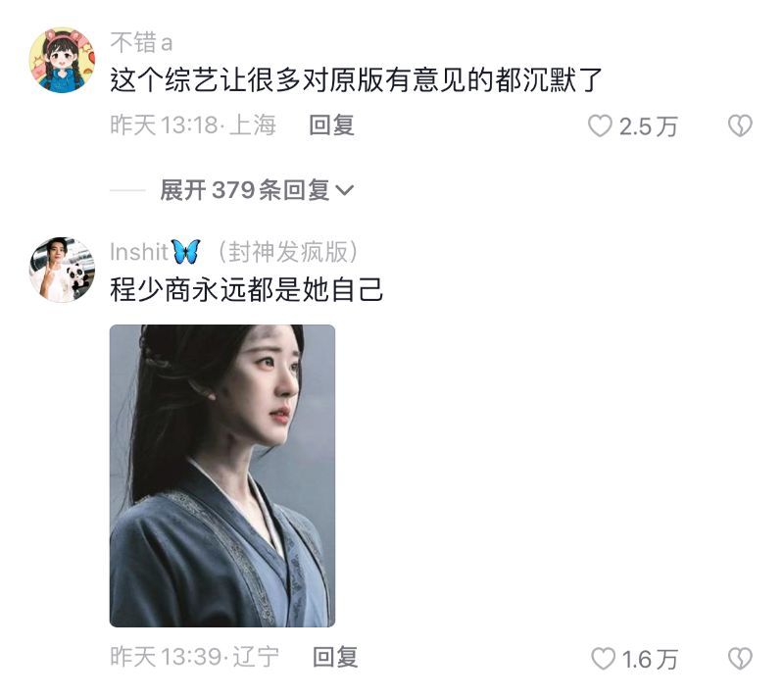The height and width of the screenshot is (699, 784).
Task: Click the 1.6万 like count
Action: pos(650,659)
